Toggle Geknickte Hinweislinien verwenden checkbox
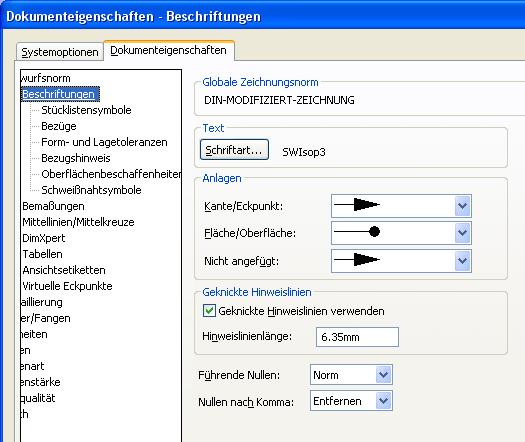Screen dimensions: 525x442 click(x=209, y=311)
